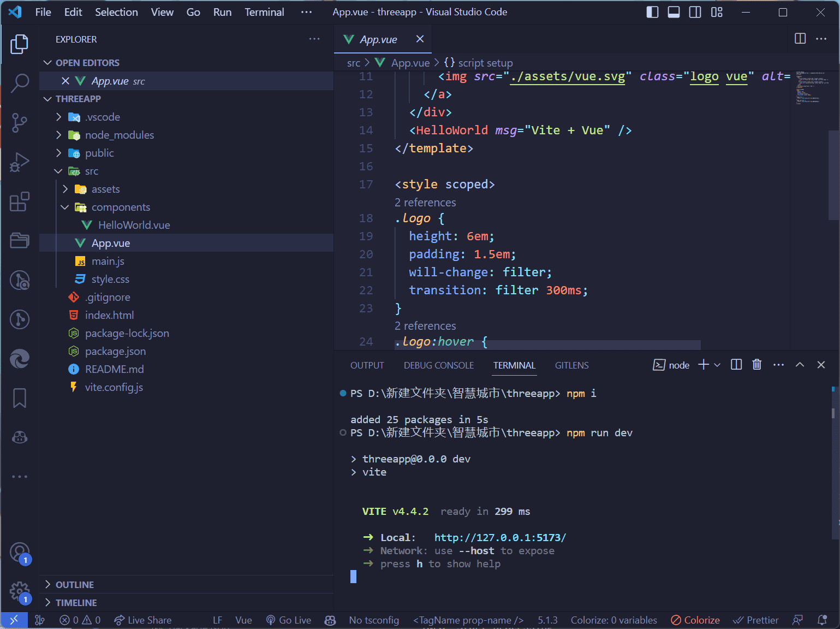Show additional activity bar views
The image size is (840, 629).
click(x=20, y=477)
